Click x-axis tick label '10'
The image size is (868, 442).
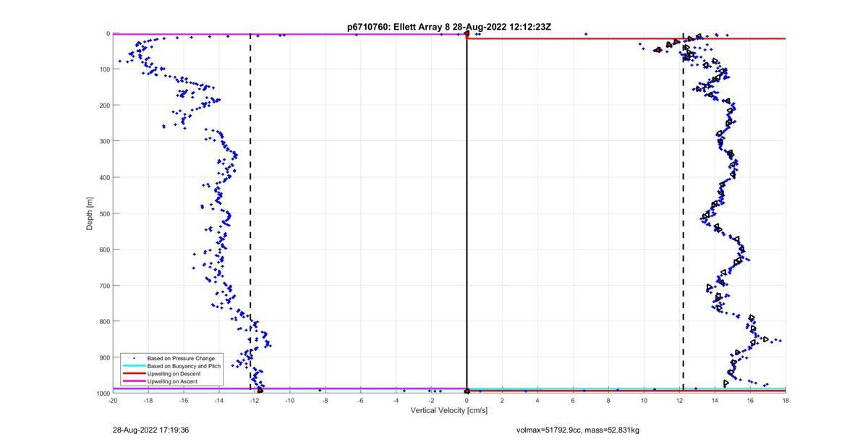(x=644, y=400)
